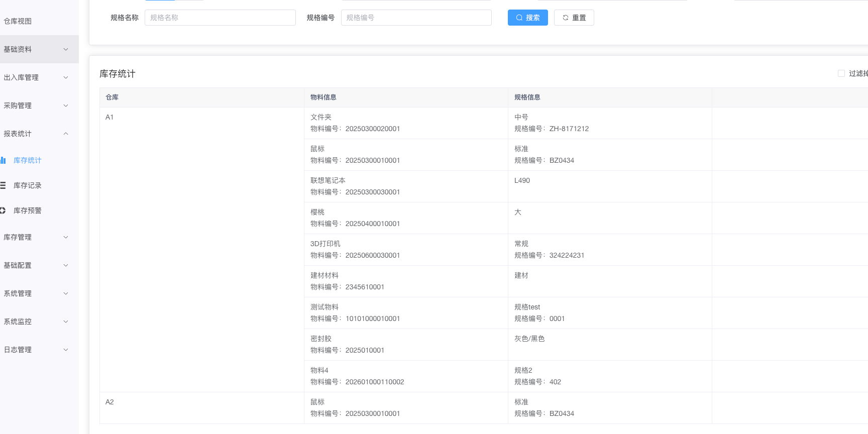868x434 pixels.
Task: Click the 重置 button
Action: 574,18
